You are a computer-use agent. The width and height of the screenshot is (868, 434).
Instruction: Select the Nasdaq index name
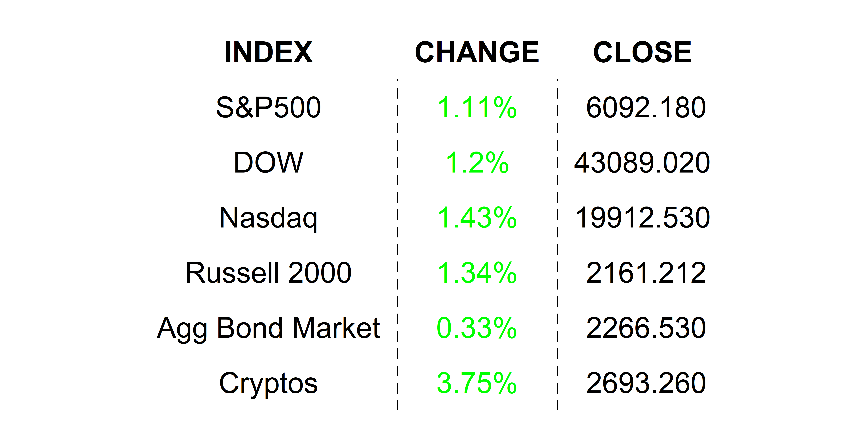(269, 218)
